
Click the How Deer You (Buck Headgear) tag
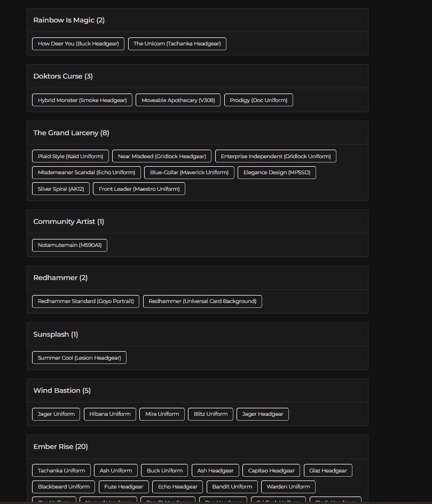point(78,44)
